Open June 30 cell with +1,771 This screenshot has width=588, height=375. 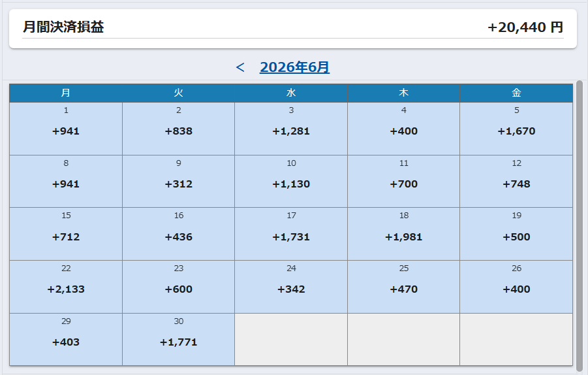coord(179,339)
